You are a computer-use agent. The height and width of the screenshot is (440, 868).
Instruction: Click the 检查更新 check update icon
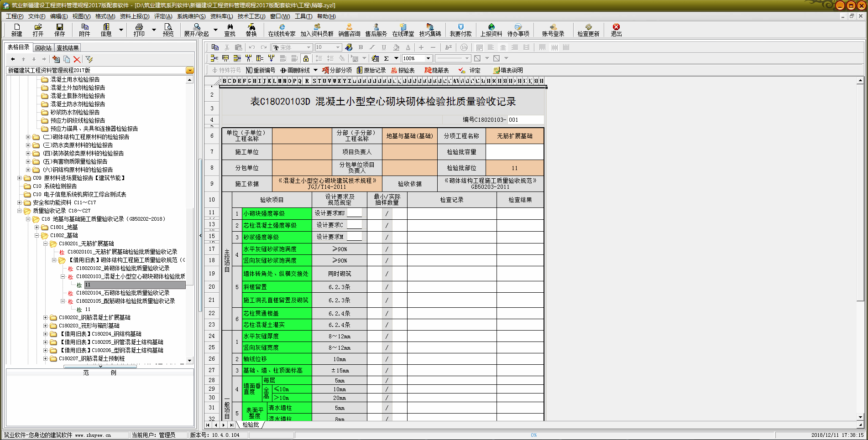pos(588,30)
